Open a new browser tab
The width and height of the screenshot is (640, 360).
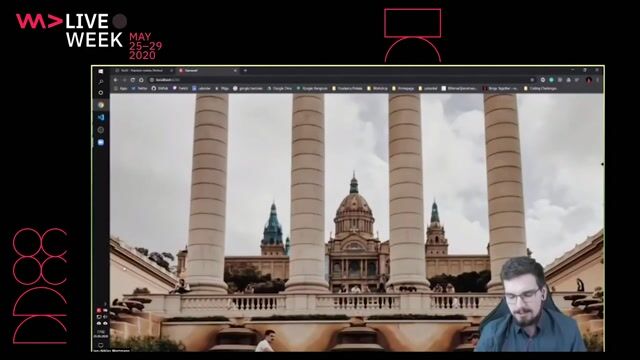tap(245, 71)
